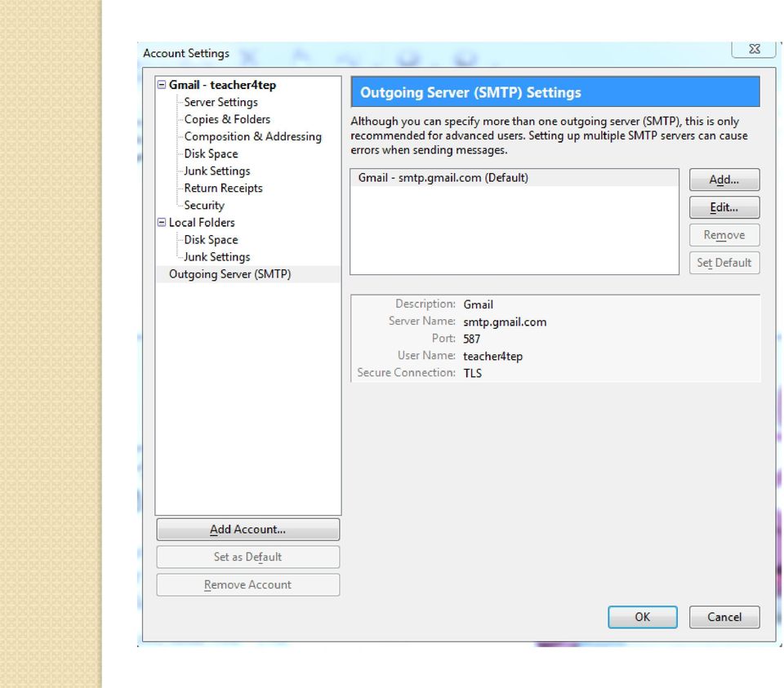Click the smtp.gmail.com server name value
This screenshot has height=688, width=784.
tap(505, 322)
